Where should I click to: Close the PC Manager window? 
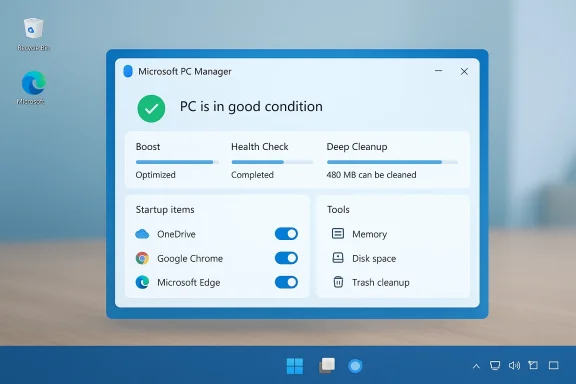464,71
